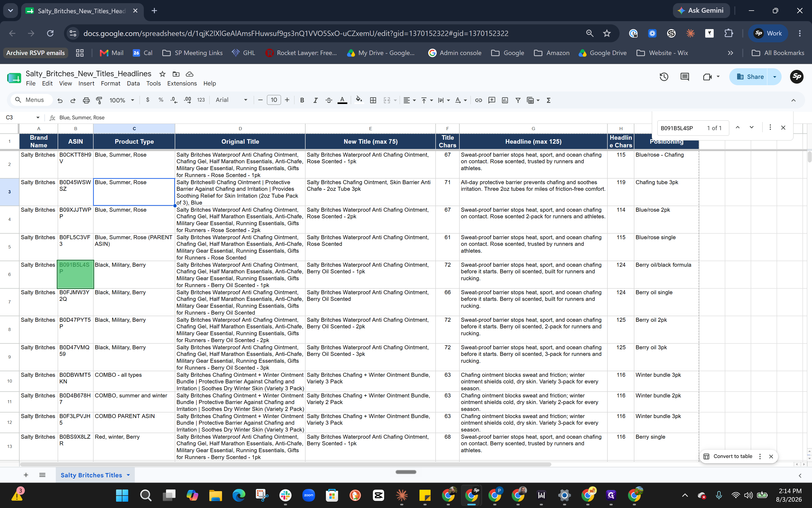Star the Salty_Britches document
Image resolution: width=812 pixels, height=508 pixels.
pos(162,74)
